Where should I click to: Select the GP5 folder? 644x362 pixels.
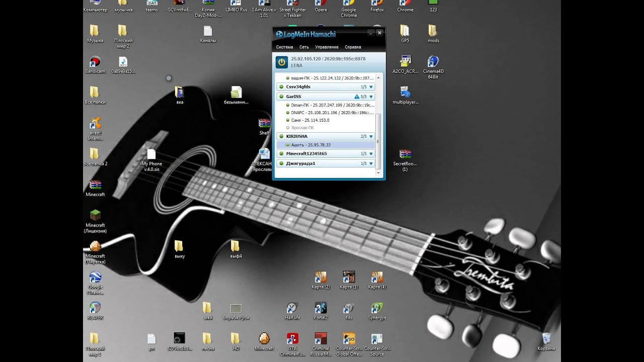coord(405,34)
